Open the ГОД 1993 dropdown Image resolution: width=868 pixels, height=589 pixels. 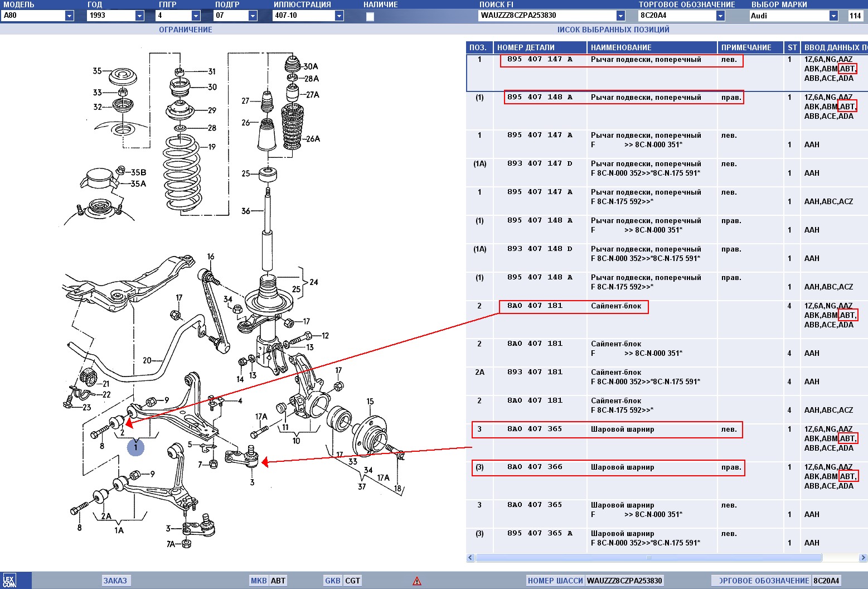pyautogui.click(x=139, y=16)
